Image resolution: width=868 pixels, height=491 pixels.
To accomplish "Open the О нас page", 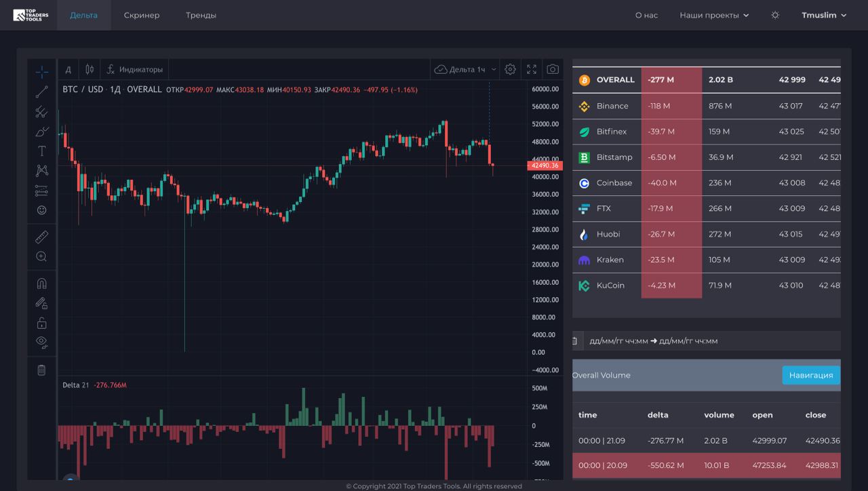I will point(646,15).
